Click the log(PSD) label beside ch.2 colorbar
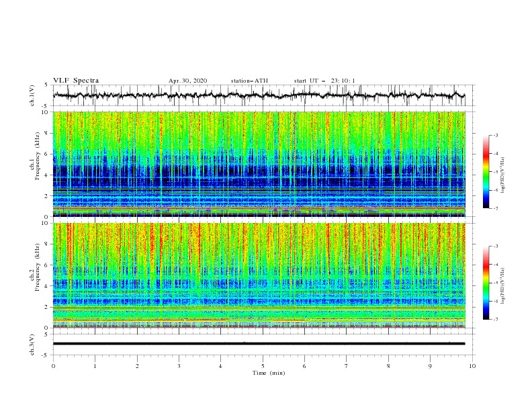Screen dimensions: 532x411 point(503,286)
